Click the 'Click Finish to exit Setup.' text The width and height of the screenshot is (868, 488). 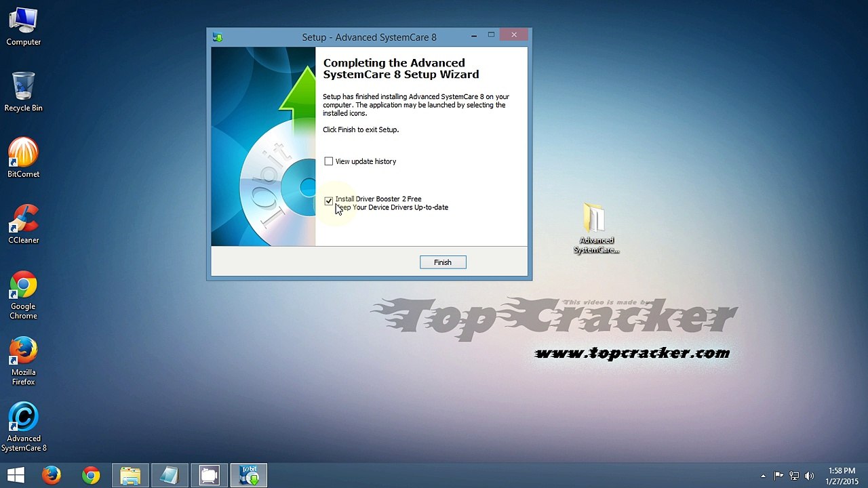point(361,129)
